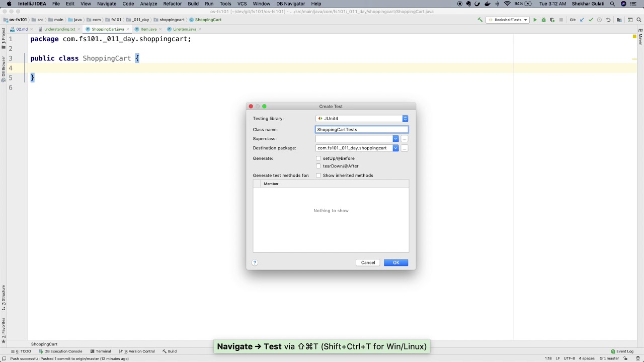Open the Project Structure icon

point(619,20)
